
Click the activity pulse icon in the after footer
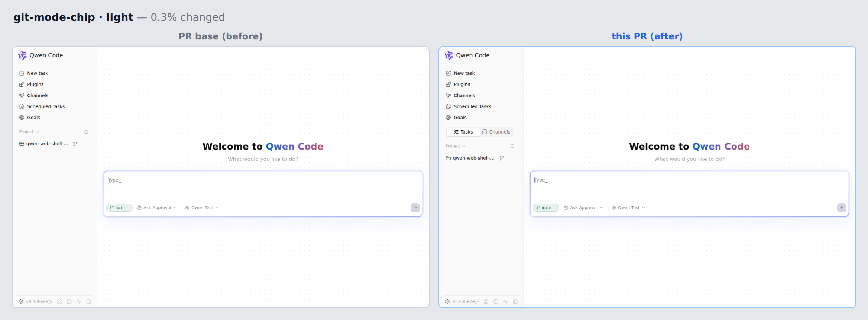505,301
